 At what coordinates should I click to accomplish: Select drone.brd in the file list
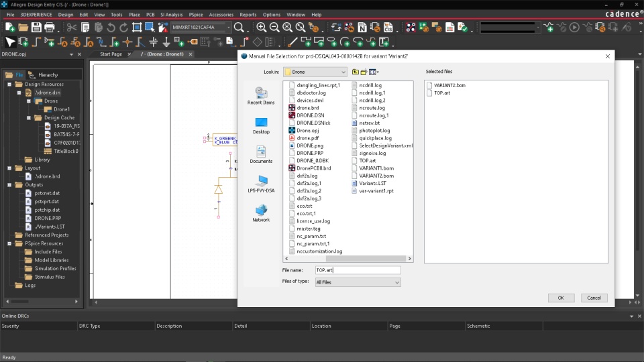304,108
